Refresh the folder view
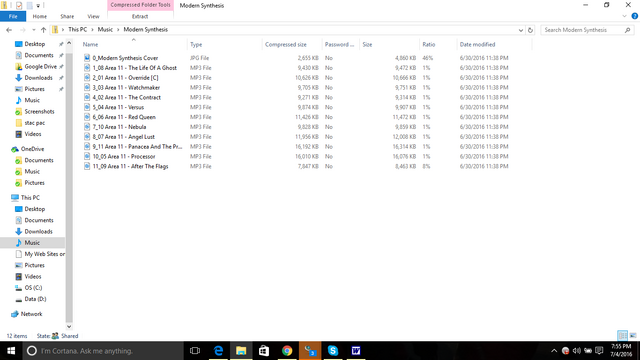640x360 pixels. pos(530,30)
